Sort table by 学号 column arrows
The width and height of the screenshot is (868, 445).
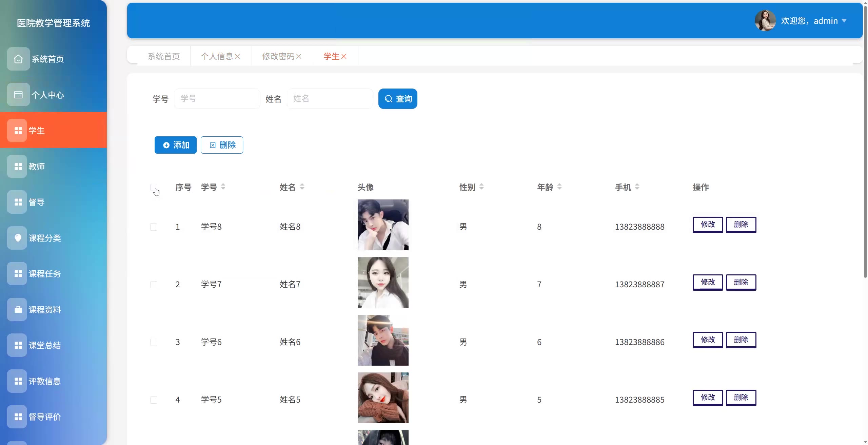223,187
